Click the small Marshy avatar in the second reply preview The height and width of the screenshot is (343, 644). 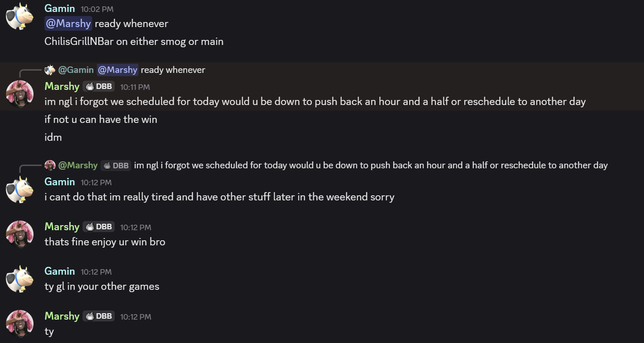[50, 165]
